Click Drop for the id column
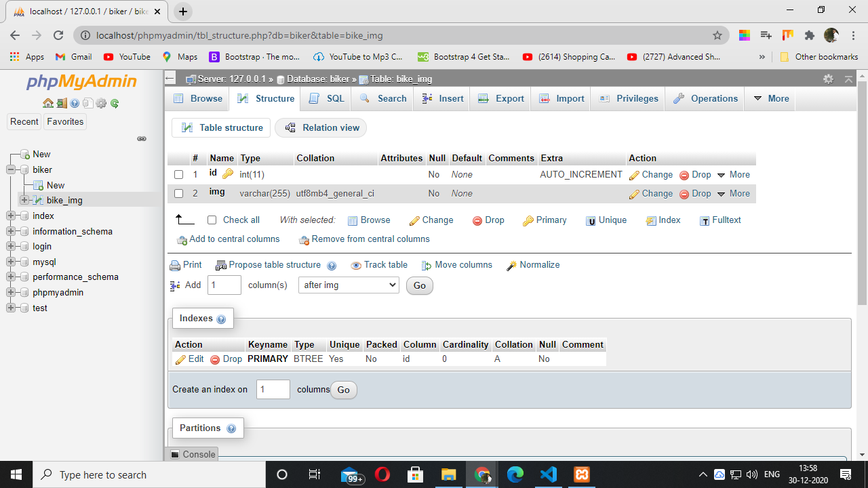This screenshot has width=868, height=488. [x=695, y=174]
